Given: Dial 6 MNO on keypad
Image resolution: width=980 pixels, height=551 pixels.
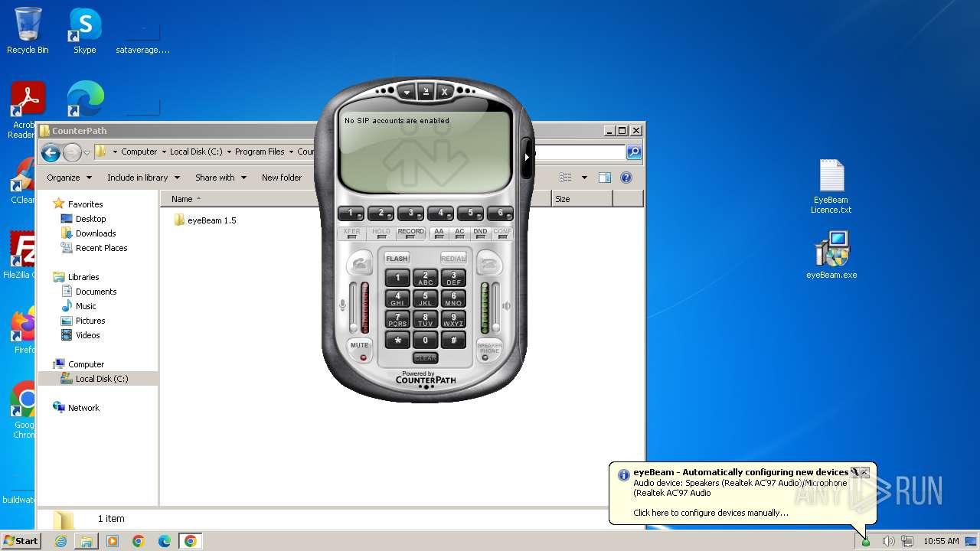Looking at the screenshot, I should (453, 298).
